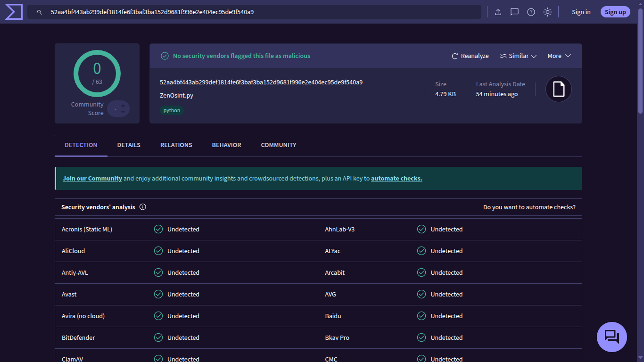Click the Sign up button
Screen dimensions: 644x362
615,12
